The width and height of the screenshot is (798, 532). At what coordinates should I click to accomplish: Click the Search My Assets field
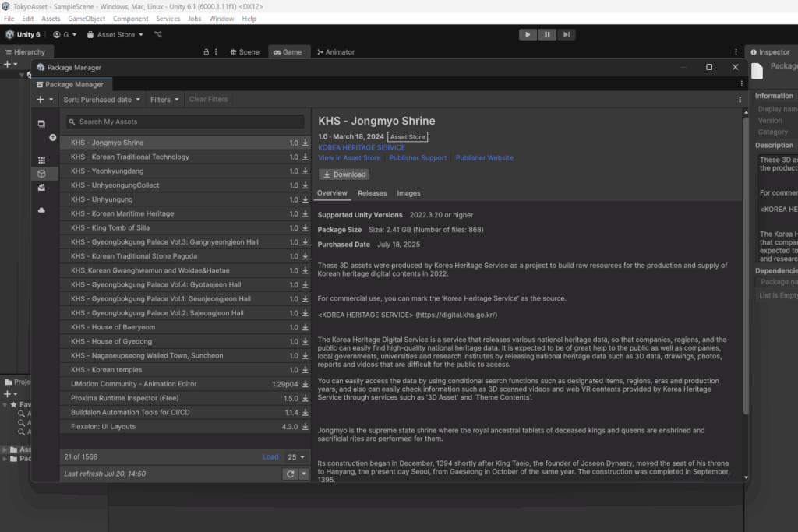pyautogui.click(x=185, y=122)
